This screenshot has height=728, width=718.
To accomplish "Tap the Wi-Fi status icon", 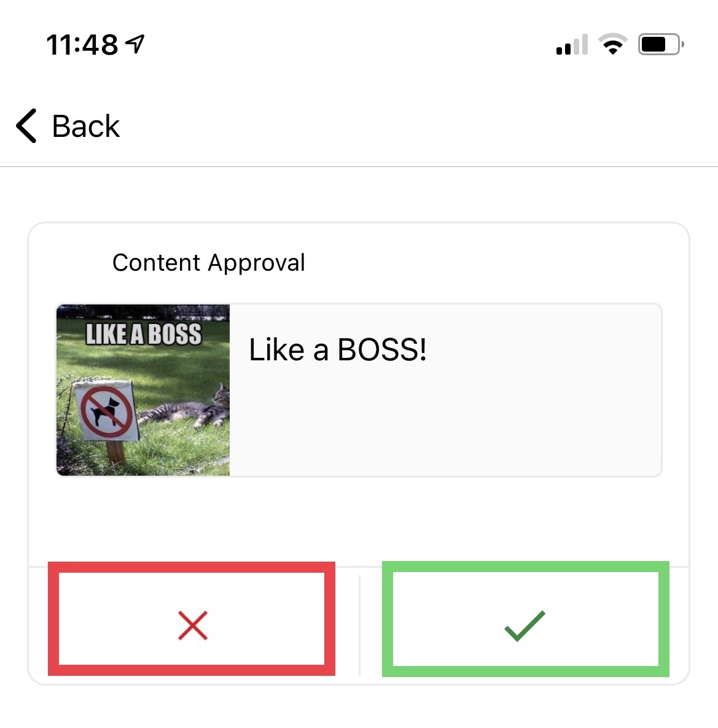I will tap(612, 44).
